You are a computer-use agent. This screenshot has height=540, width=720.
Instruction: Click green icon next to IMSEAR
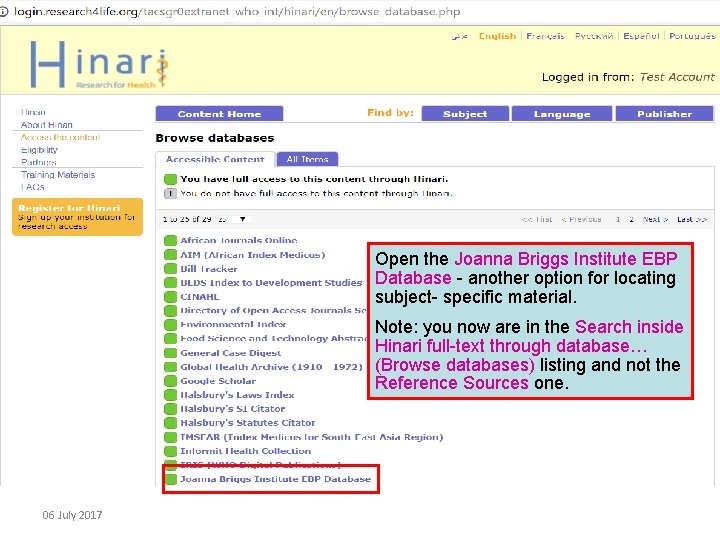(x=170, y=437)
